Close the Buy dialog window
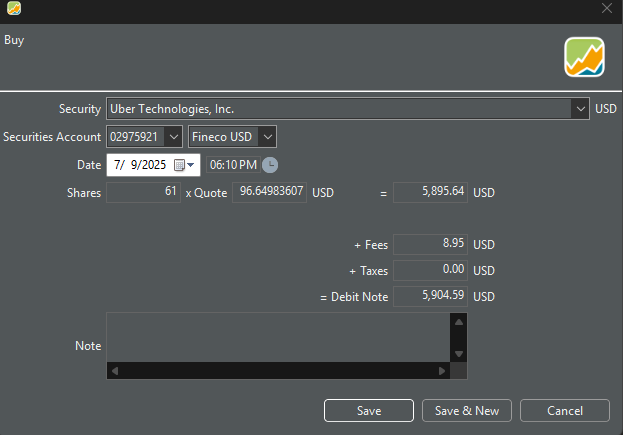This screenshot has width=623, height=435. (607, 8)
